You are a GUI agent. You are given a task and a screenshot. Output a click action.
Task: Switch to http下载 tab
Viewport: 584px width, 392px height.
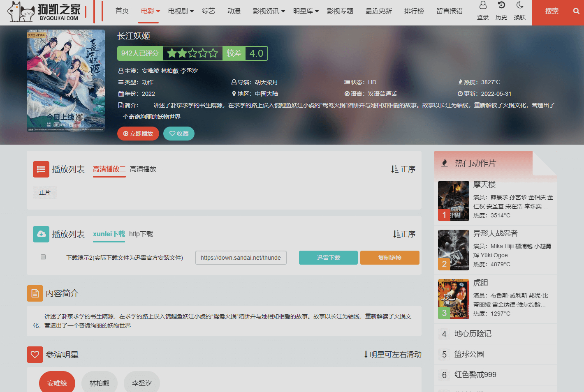click(141, 234)
